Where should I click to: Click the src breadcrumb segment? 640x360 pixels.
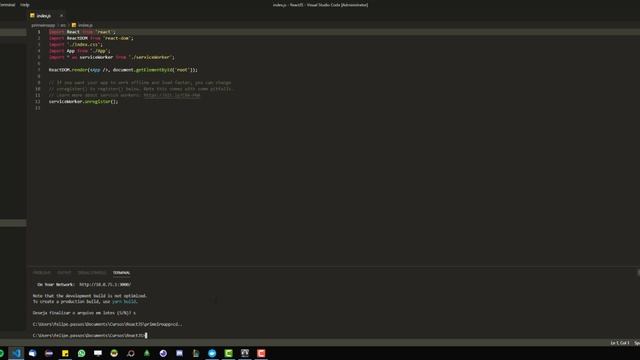(x=63, y=25)
